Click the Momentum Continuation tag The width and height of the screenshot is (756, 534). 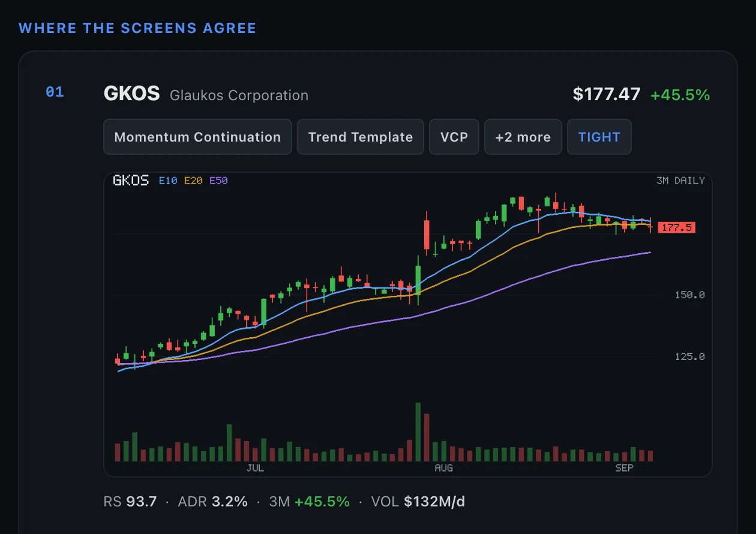pyautogui.click(x=197, y=137)
